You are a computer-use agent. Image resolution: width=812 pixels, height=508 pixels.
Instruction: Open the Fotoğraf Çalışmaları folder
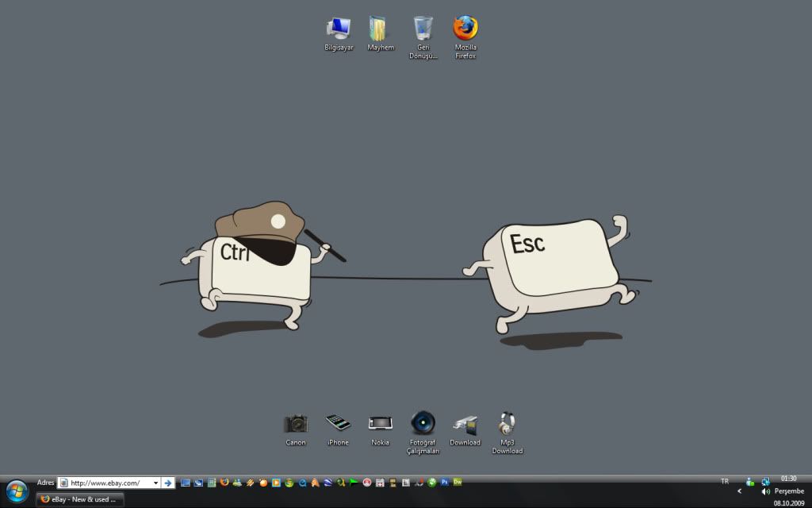click(423, 423)
